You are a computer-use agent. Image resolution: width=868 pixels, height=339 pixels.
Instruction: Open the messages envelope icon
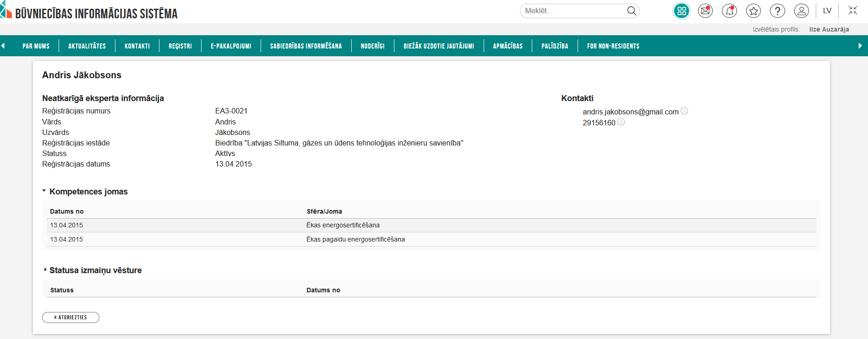pos(705,11)
